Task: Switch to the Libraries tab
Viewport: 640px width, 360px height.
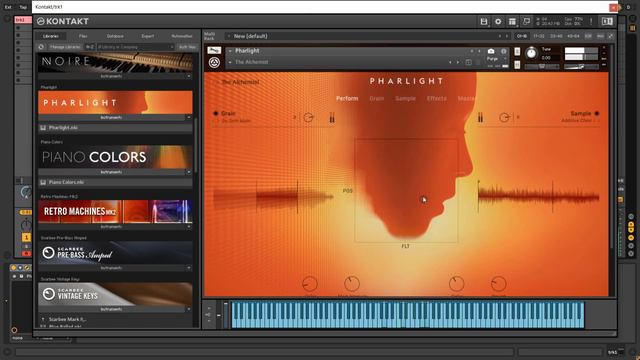Action: coord(51,36)
